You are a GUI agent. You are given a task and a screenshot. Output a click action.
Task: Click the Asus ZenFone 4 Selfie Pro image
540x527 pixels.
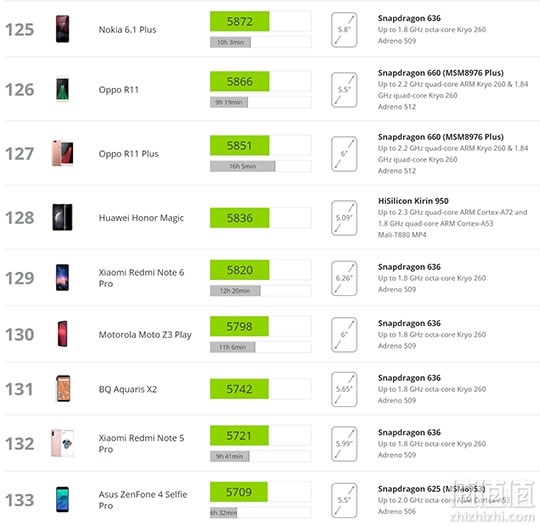[62, 499]
